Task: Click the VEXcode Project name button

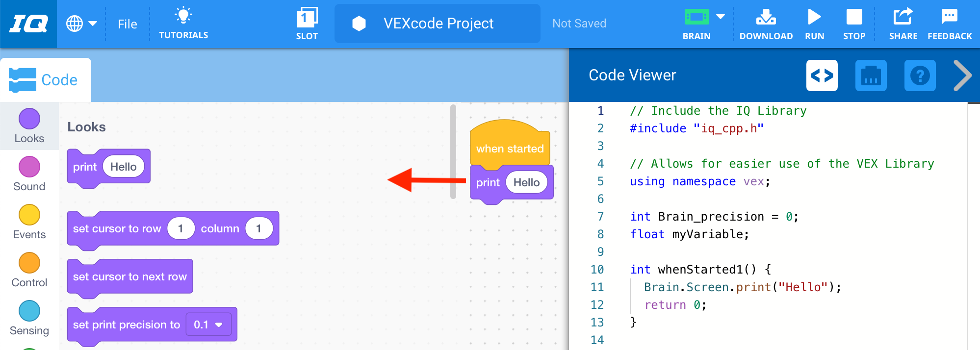Action: point(437,24)
